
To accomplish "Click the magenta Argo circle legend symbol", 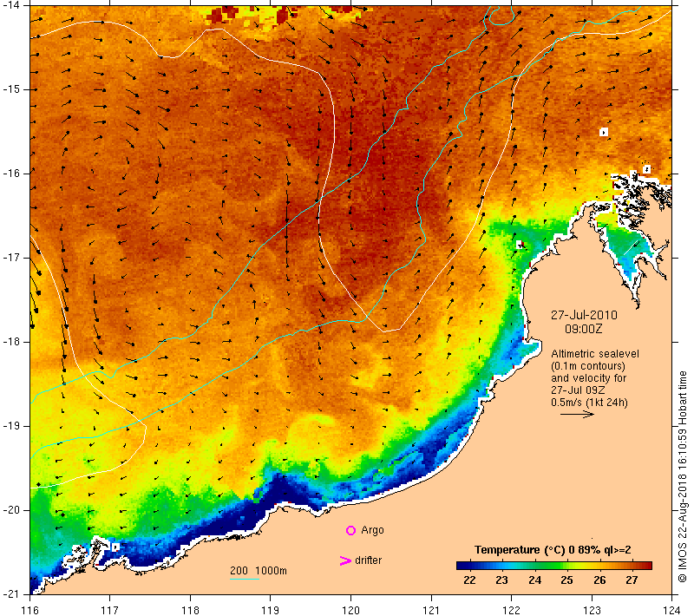I will (350, 530).
